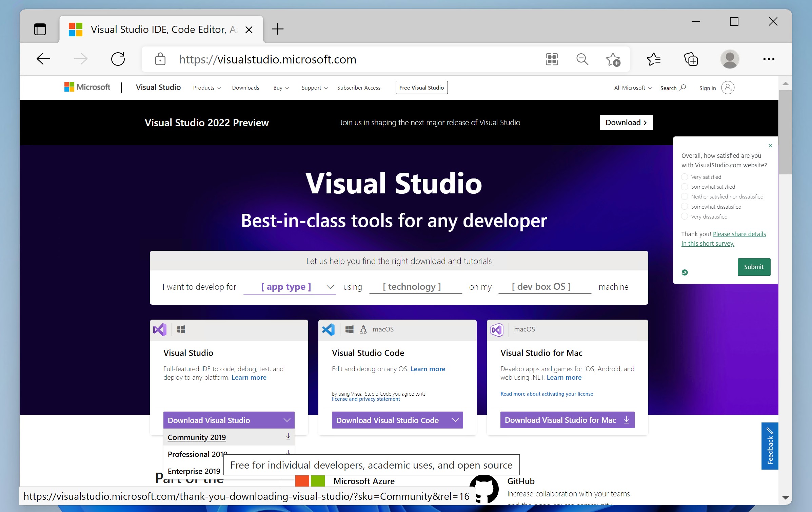Screen dimensions: 812x512
Task: Open the Downloads menu item
Action: tap(245, 88)
